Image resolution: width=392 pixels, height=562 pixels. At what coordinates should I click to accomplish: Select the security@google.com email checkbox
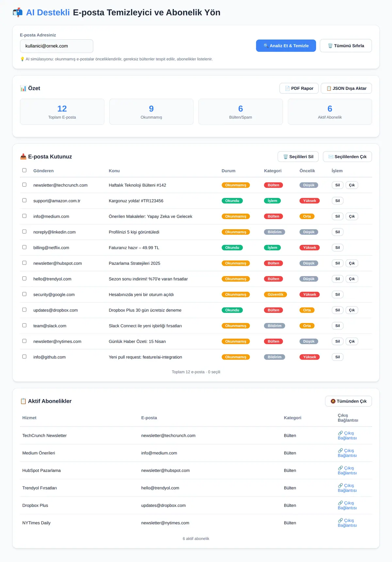24,294
